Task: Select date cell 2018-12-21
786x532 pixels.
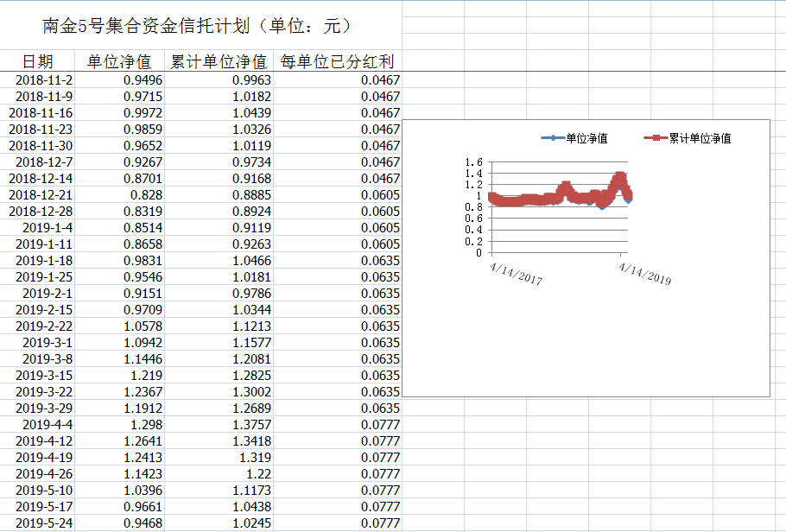Action: 38,195
